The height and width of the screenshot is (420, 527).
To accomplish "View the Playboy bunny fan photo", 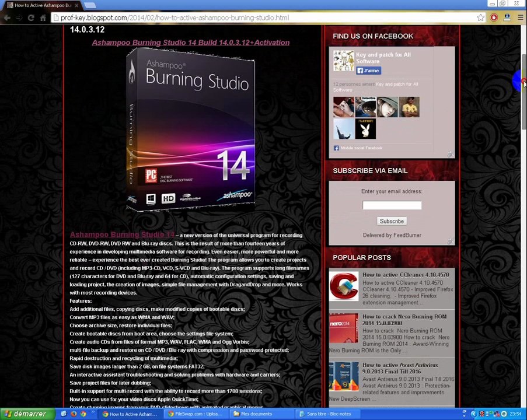I will 365,129.
